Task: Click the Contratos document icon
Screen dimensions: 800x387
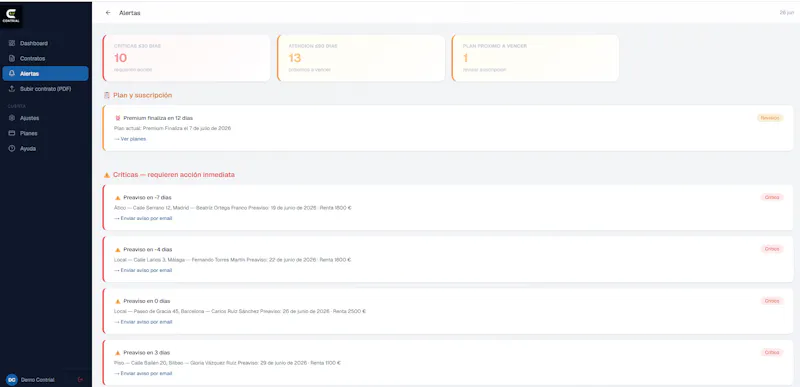Action: pos(12,59)
